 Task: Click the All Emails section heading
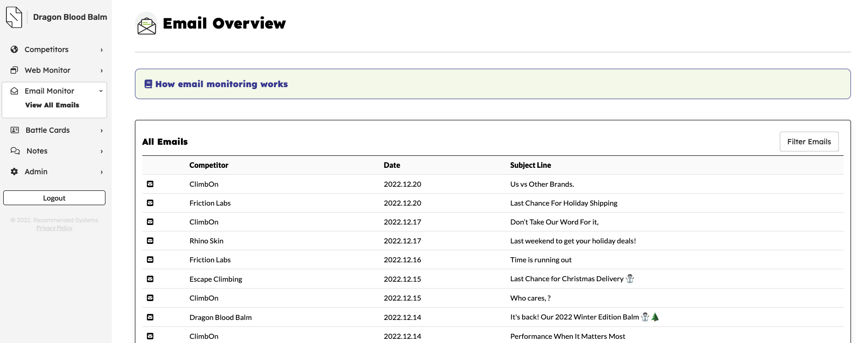tap(165, 142)
